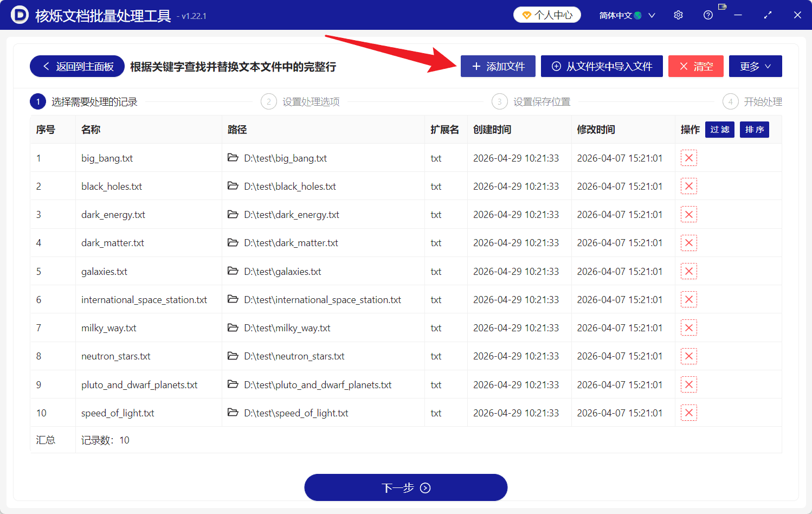
Task: Remove dark_matter.txt with the delete icon
Action: pyautogui.click(x=688, y=242)
